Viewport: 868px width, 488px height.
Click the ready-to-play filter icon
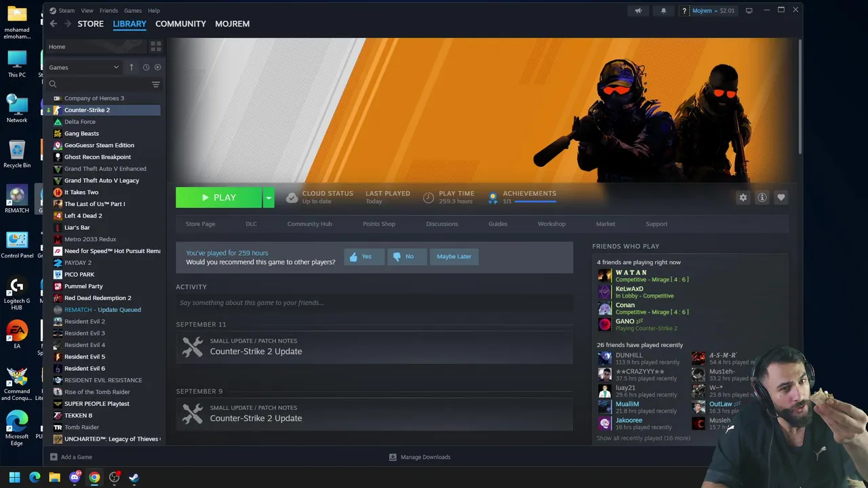tap(157, 67)
